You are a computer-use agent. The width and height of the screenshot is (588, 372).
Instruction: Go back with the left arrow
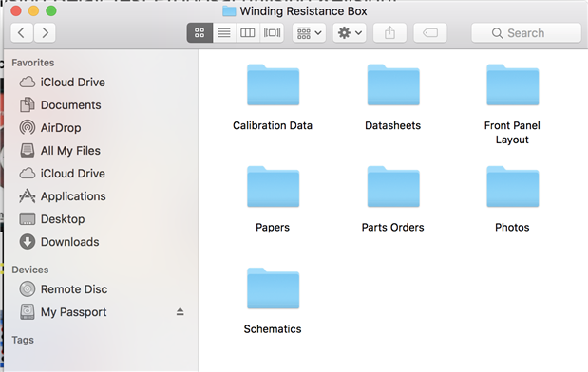22,33
